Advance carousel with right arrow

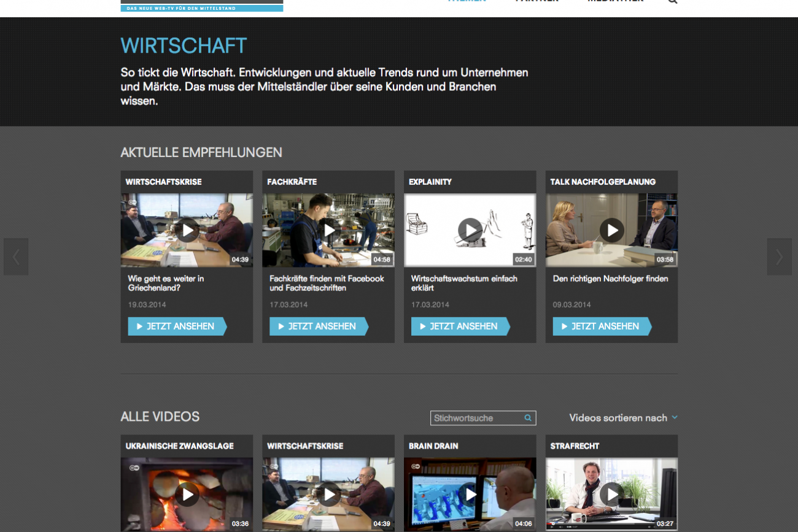point(779,256)
